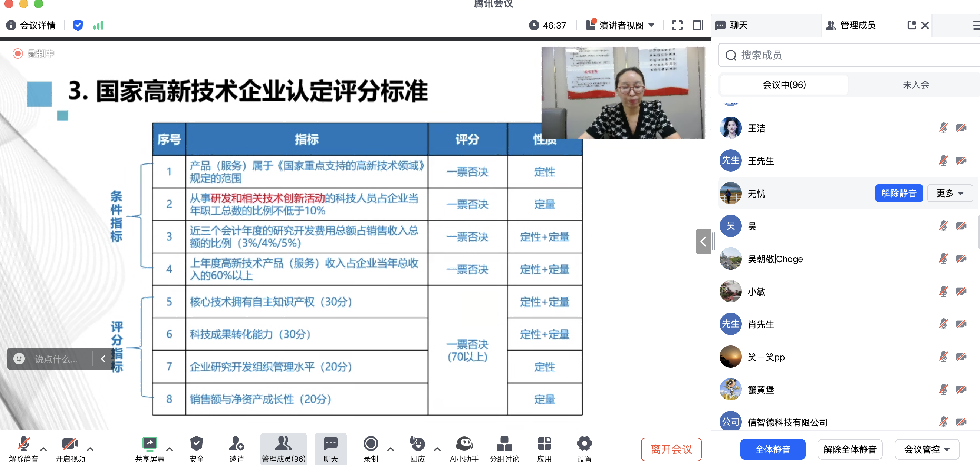Click the Invite (邀请) icon

tap(236, 444)
